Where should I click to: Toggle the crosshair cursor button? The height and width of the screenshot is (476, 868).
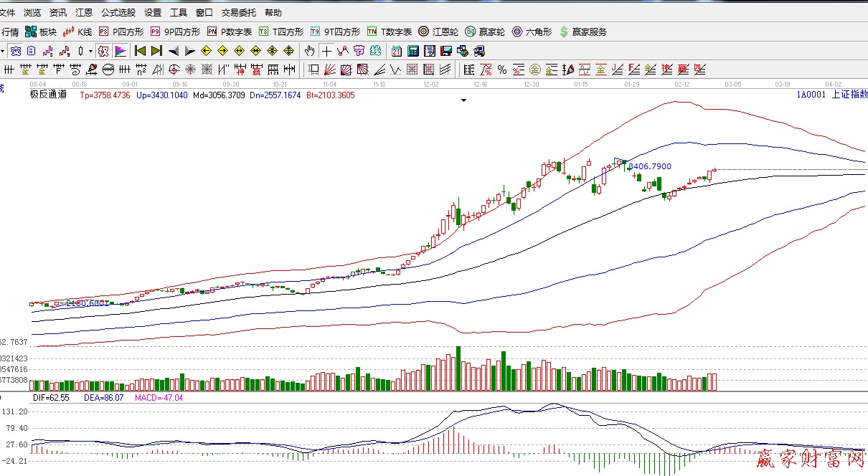tap(326, 51)
